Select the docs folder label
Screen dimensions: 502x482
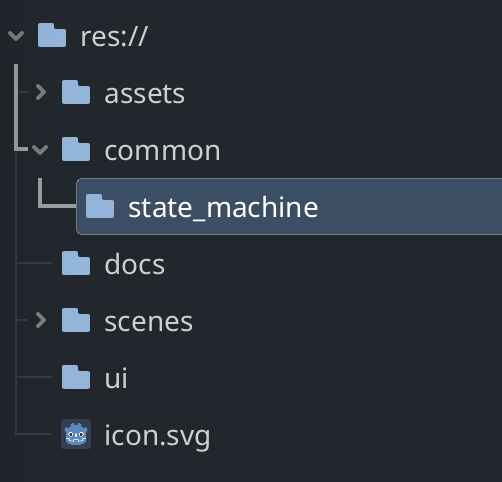[x=135, y=263]
